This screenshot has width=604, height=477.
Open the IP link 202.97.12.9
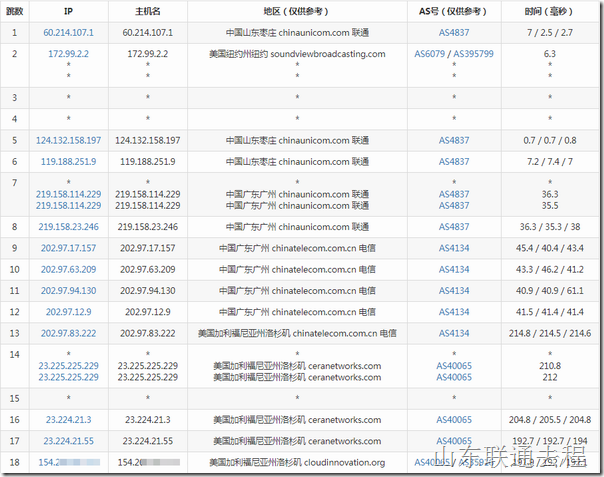click(x=68, y=312)
